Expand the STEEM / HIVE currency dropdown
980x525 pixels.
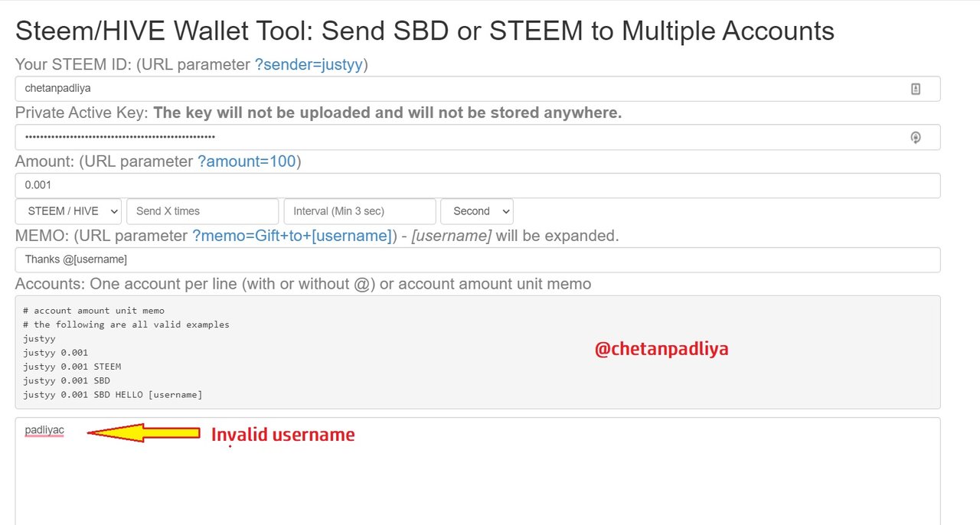click(x=68, y=211)
